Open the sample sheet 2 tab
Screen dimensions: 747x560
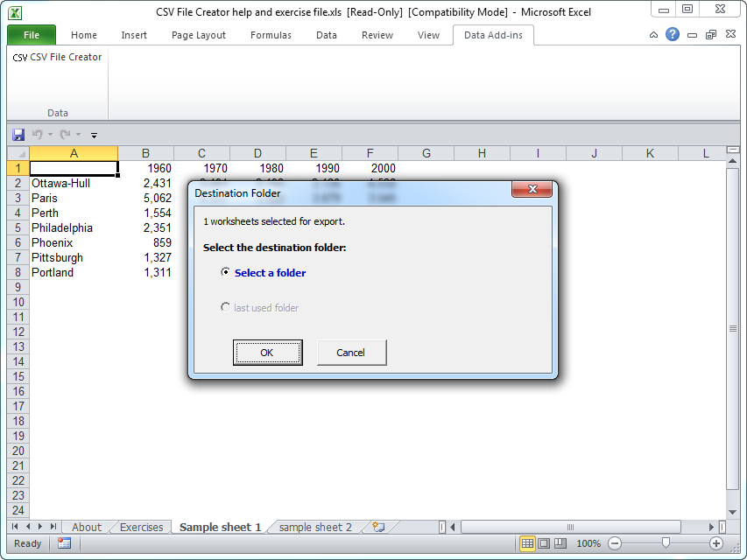click(x=315, y=527)
